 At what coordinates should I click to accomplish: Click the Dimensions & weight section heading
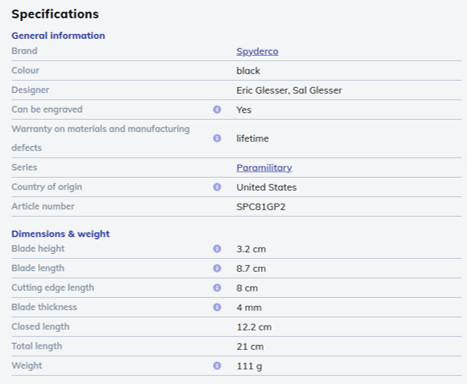coord(60,234)
